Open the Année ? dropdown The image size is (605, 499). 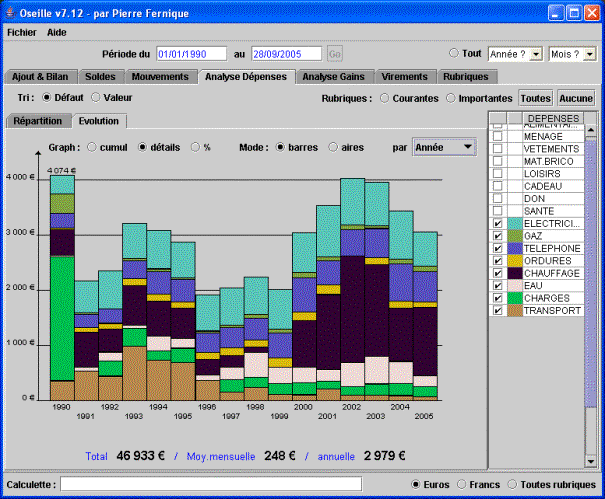click(x=515, y=54)
